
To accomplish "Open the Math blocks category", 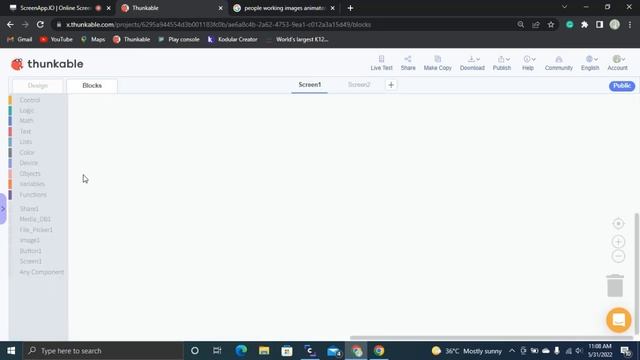I will (x=26, y=121).
